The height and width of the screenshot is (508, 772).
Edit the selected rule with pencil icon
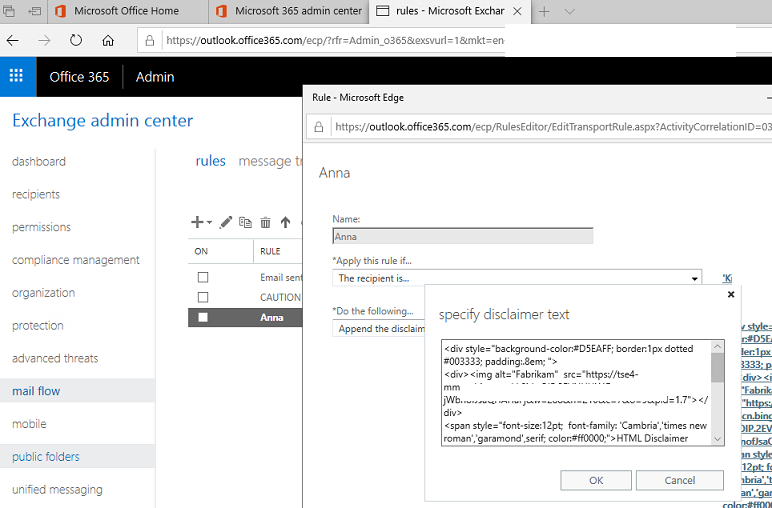[x=225, y=222]
